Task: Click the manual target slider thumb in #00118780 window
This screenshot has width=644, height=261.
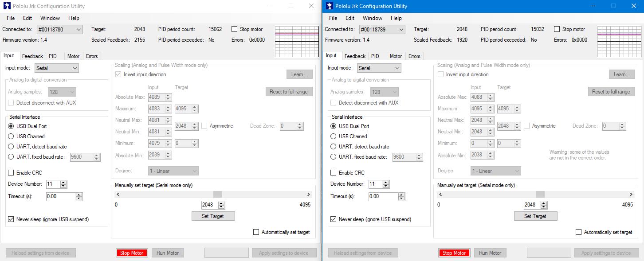Action: pyautogui.click(x=217, y=195)
